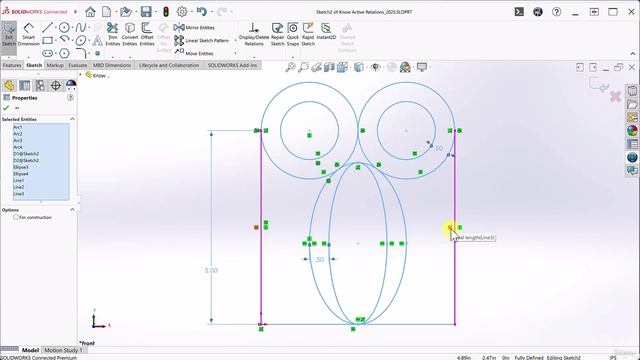
Task: Click the Save icon
Action: click(x=146, y=12)
